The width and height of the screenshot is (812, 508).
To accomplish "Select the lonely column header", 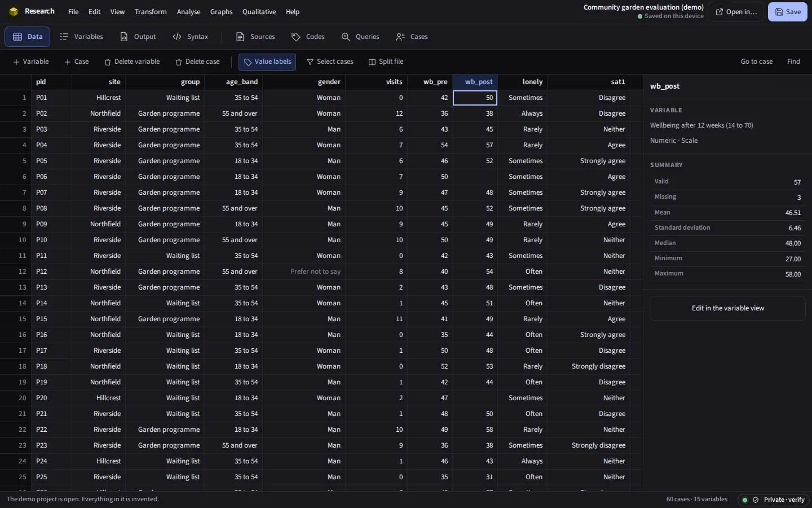I will click(523, 82).
